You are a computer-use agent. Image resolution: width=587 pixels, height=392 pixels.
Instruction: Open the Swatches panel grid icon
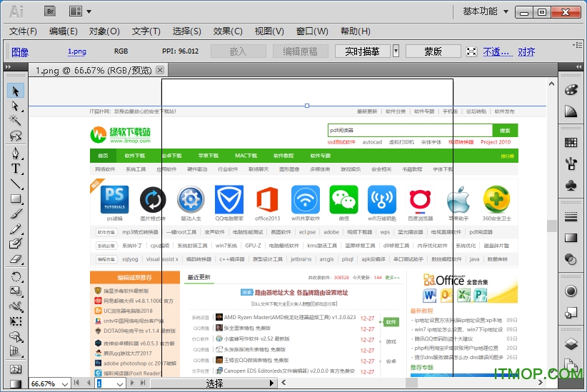571,142
